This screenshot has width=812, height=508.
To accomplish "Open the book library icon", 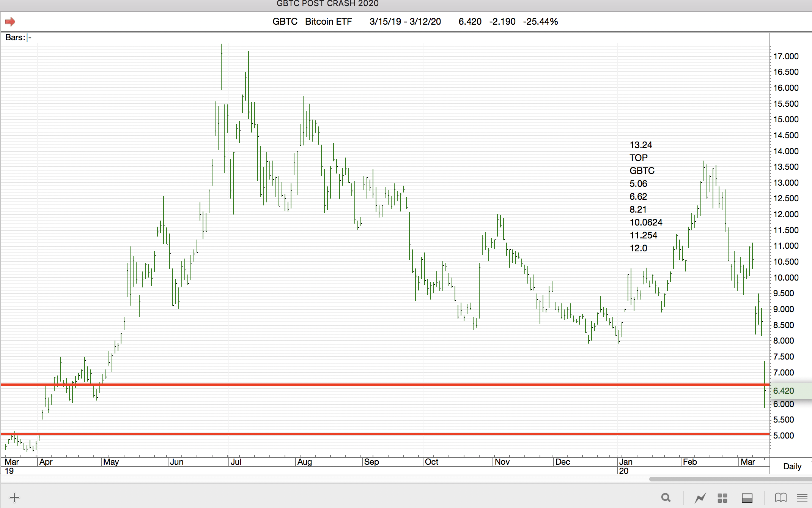I will click(781, 497).
